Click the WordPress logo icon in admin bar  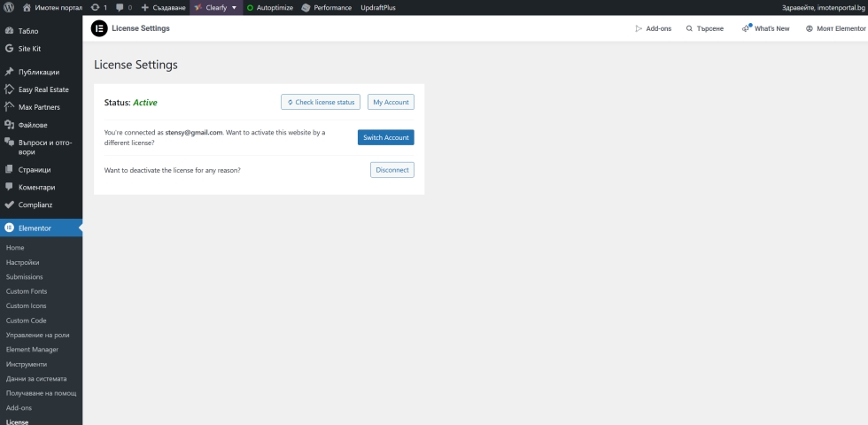pyautogui.click(x=9, y=7)
